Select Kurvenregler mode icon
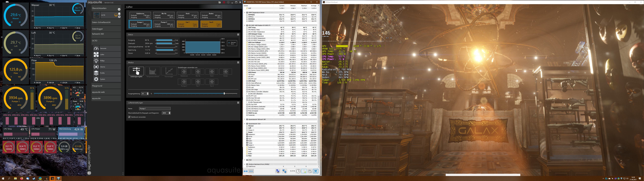 (169, 71)
